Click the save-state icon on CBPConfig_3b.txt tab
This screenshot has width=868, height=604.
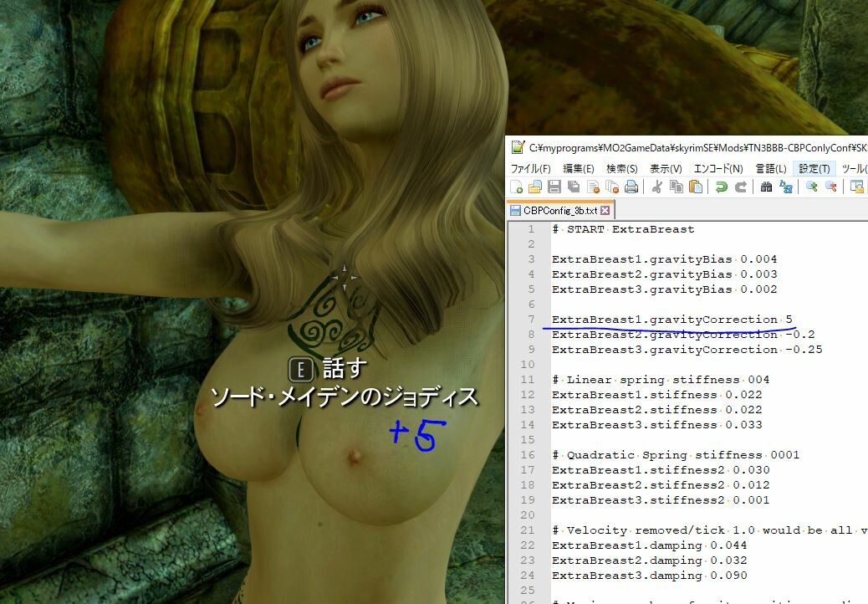click(515, 210)
